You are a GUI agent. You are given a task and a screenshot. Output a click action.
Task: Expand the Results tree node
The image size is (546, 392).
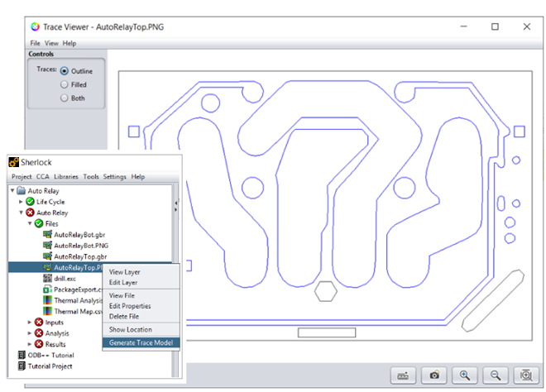(x=30, y=344)
